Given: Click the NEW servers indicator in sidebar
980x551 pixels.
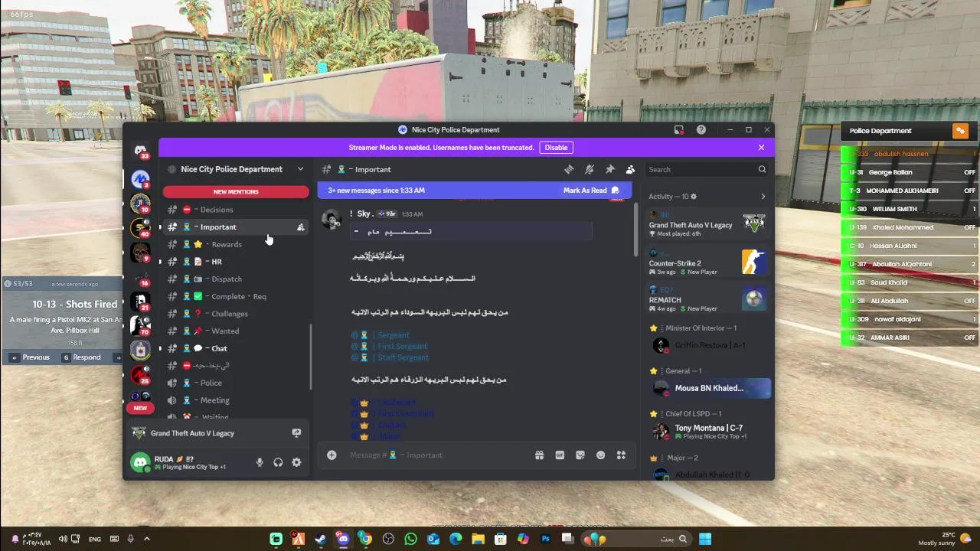Looking at the screenshot, I should 140,408.
